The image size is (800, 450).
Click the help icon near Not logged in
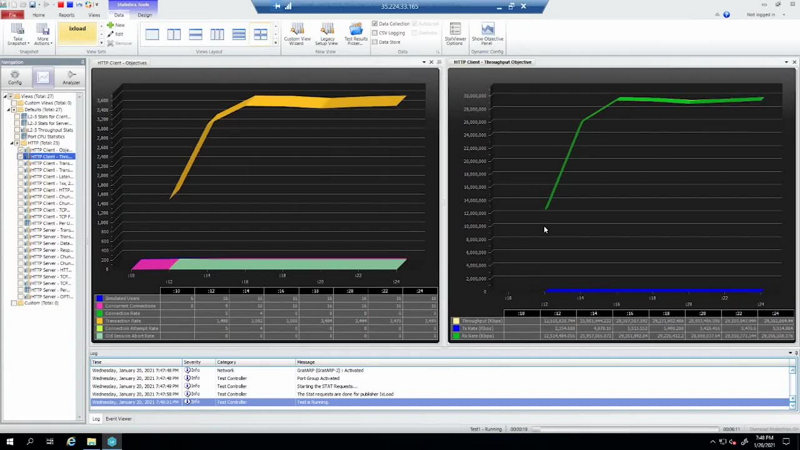click(x=727, y=15)
